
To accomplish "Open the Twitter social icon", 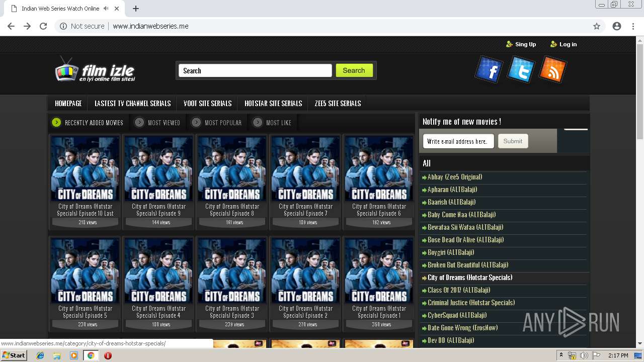I will point(521,69).
